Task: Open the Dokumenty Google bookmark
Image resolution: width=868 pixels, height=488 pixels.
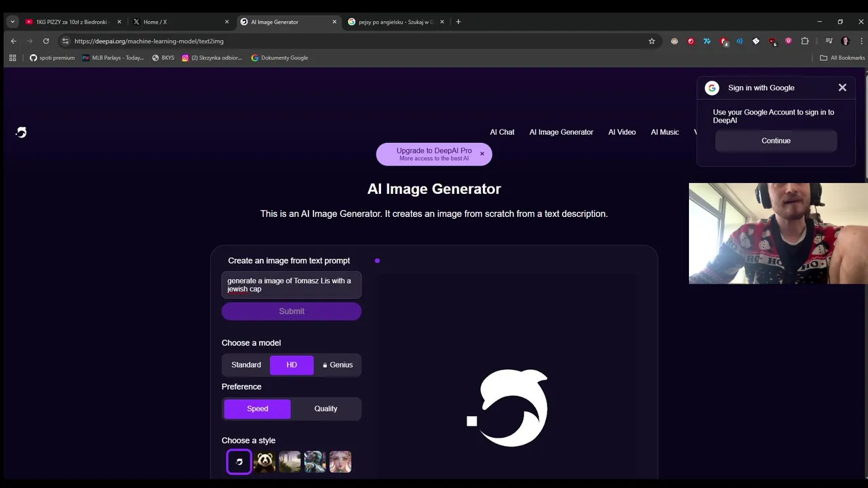Action: 279,58
